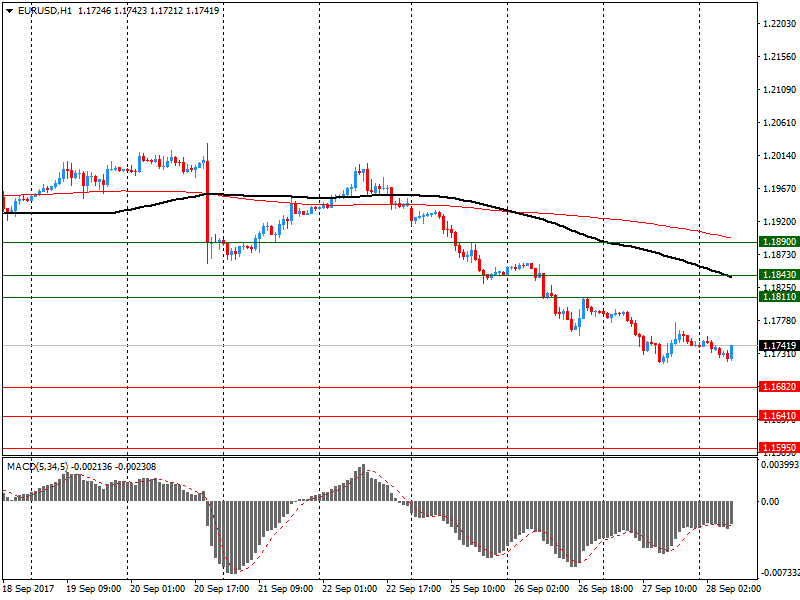The height and width of the screenshot is (600, 800).
Task: Click the EURUSD,H1 chart title text
Action: click(x=45, y=10)
